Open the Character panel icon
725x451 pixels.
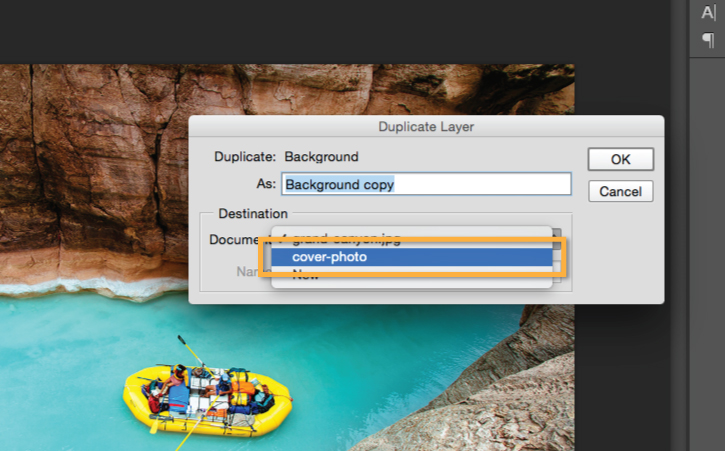708,12
